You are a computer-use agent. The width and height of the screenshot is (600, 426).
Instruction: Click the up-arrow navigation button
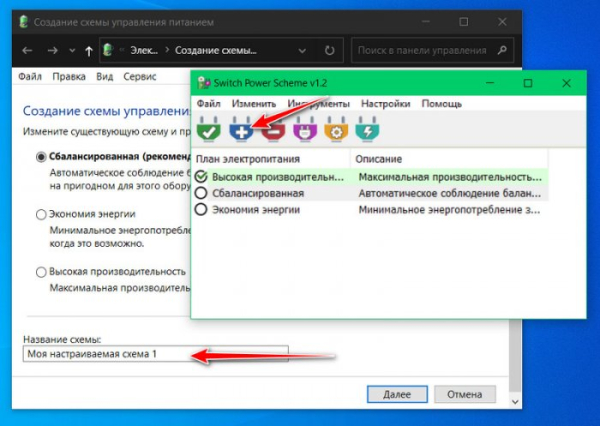click(90, 49)
